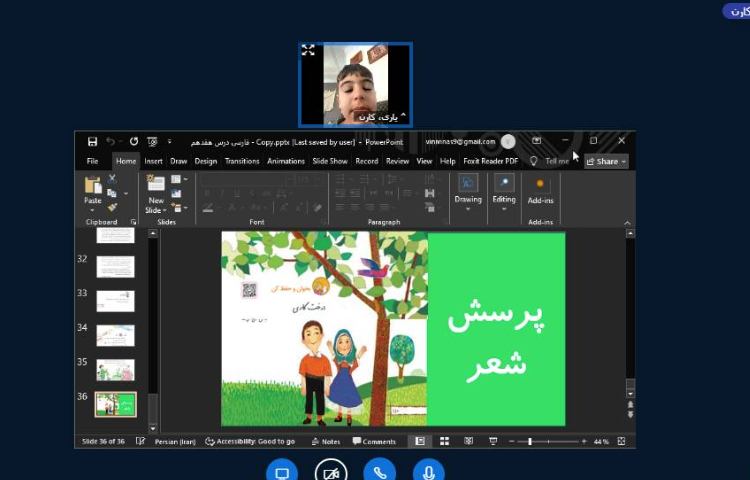Open the Paste options dropdown arrow
The height and width of the screenshot is (480, 750).
point(93,209)
